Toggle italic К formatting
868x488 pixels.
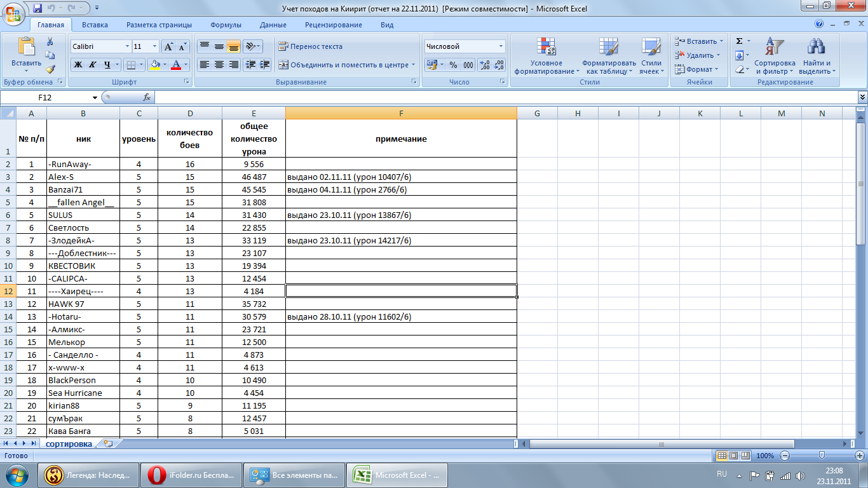point(93,65)
